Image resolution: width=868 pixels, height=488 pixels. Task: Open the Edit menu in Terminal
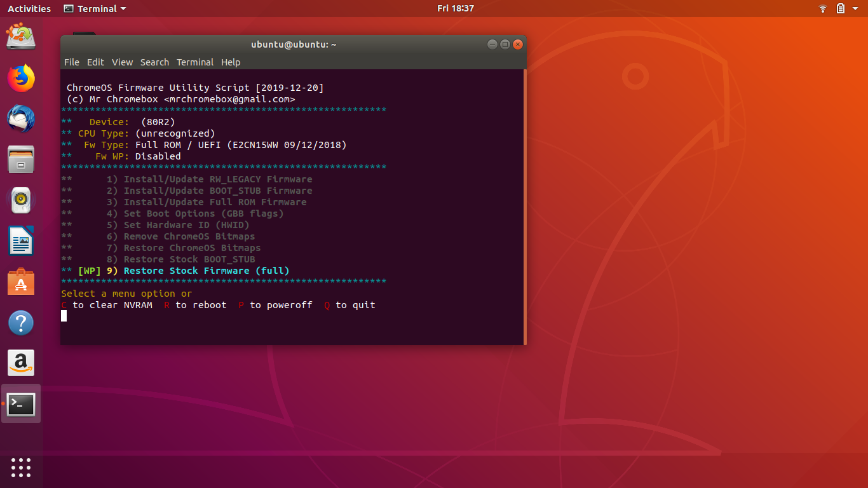tap(95, 62)
